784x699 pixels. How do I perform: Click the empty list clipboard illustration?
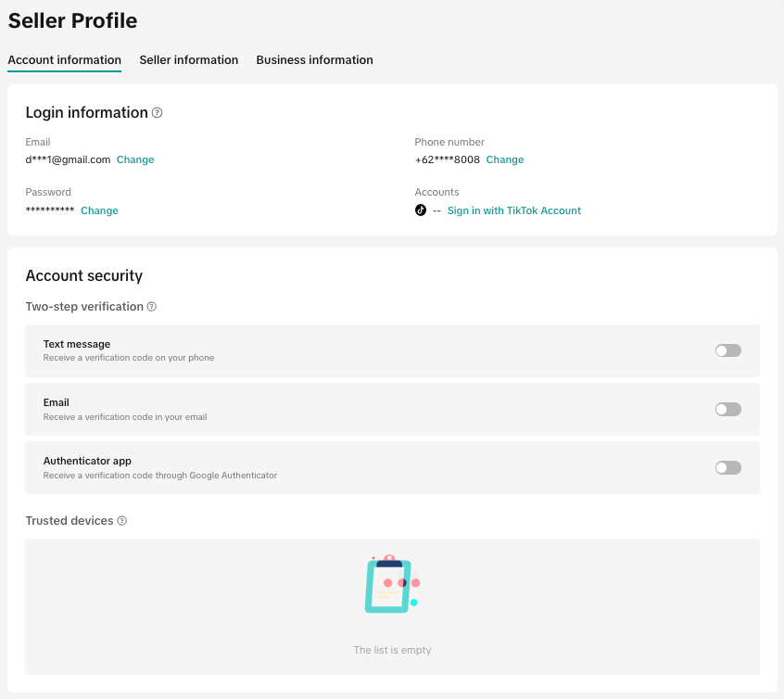click(391, 584)
